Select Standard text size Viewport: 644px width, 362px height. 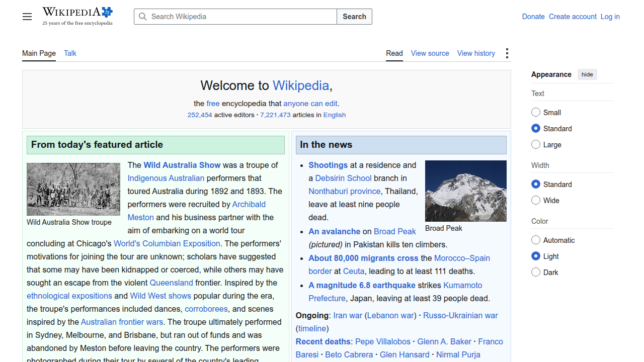(536, 128)
